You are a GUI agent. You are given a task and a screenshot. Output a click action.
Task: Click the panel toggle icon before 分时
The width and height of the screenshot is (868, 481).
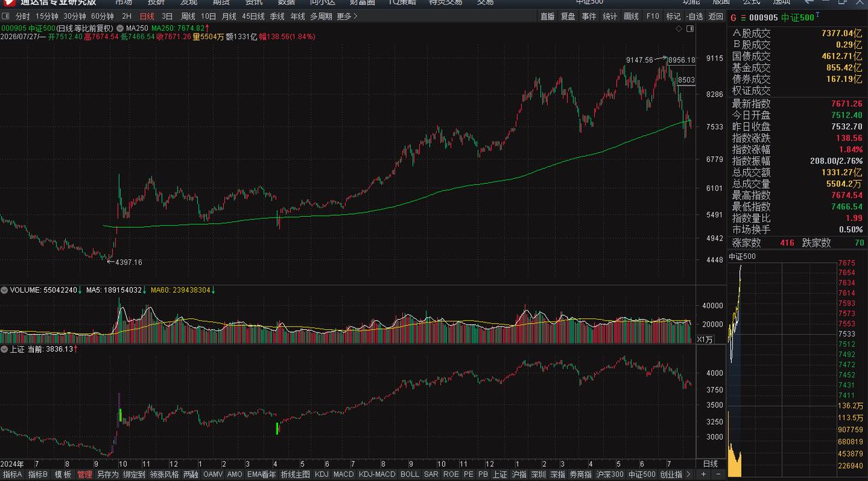pyautogui.click(x=6, y=16)
